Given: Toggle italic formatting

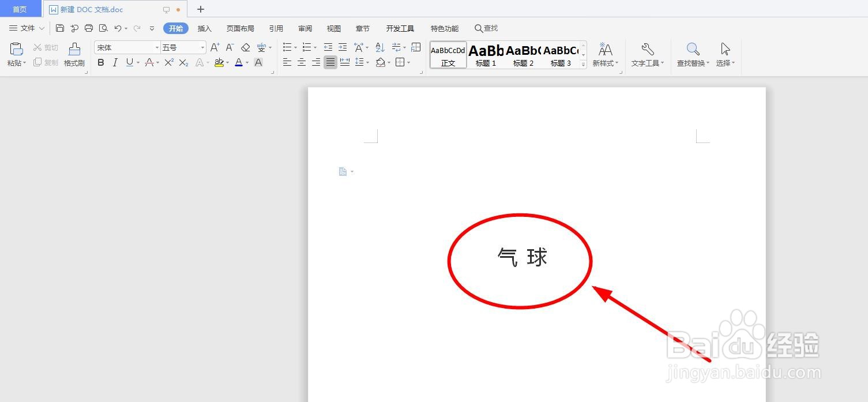Looking at the screenshot, I should pyautogui.click(x=115, y=62).
